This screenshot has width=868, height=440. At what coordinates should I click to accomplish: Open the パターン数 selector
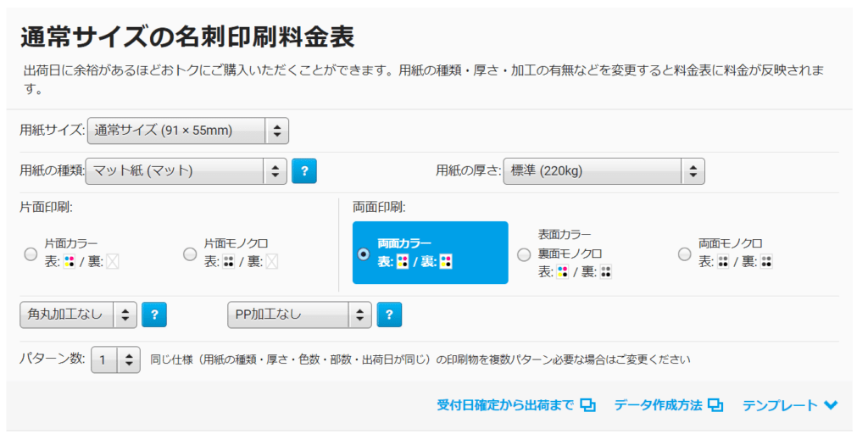[115, 360]
